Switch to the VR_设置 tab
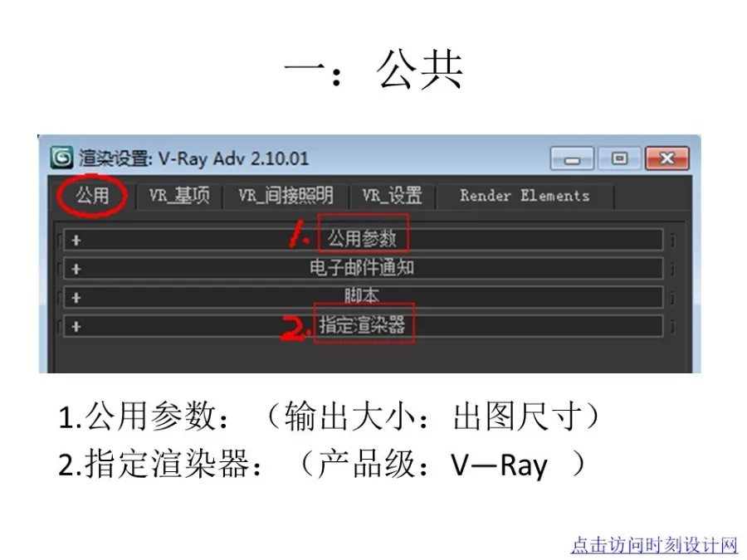The width and height of the screenshot is (747, 560). click(397, 196)
